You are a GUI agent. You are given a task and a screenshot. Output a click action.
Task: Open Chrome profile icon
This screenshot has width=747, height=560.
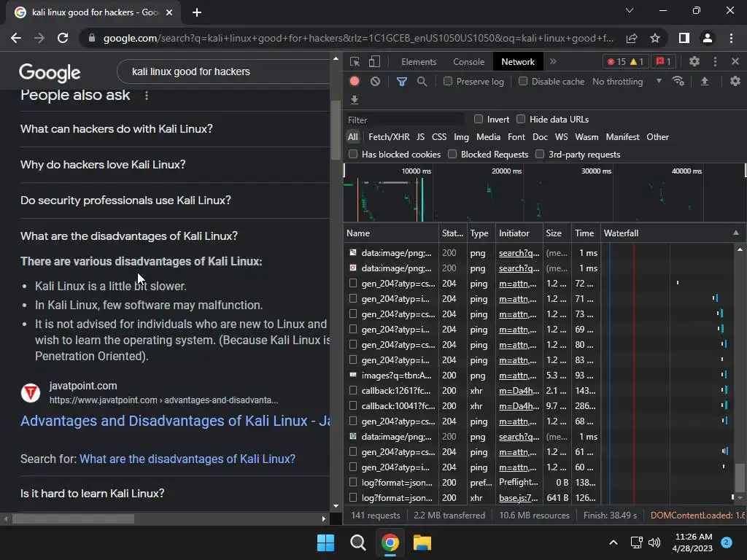[708, 38]
